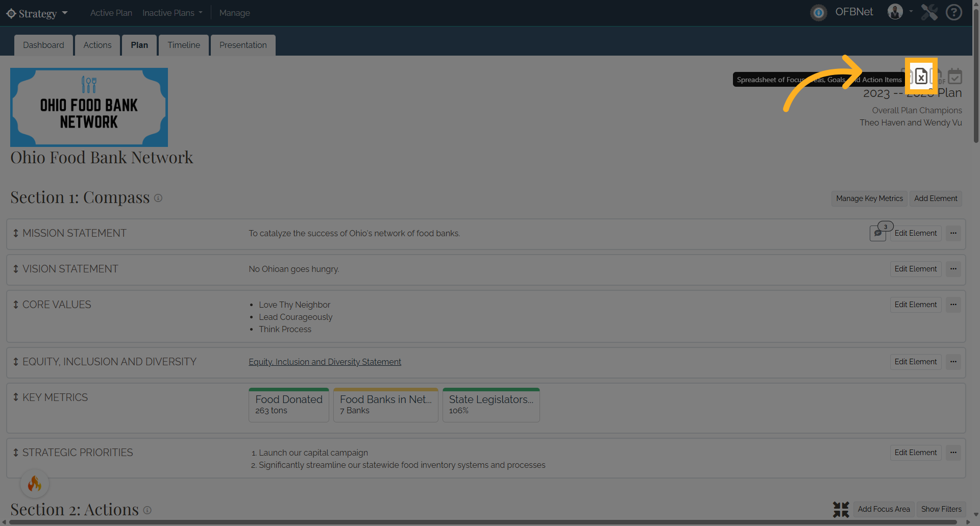This screenshot has height=526, width=980.
Task: Open Active Plan in top menu
Action: click(111, 13)
